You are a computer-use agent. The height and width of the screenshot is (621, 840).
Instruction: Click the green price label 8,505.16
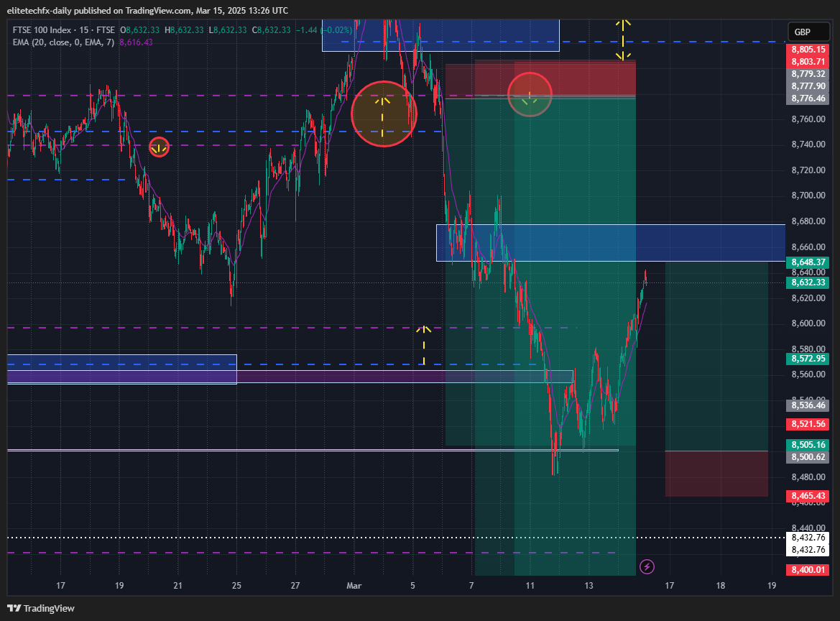(x=808, y=445)
